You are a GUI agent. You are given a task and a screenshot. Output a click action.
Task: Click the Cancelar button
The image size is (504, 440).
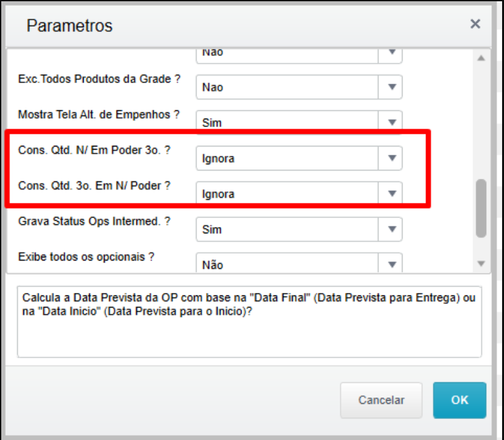click(381, 400)
